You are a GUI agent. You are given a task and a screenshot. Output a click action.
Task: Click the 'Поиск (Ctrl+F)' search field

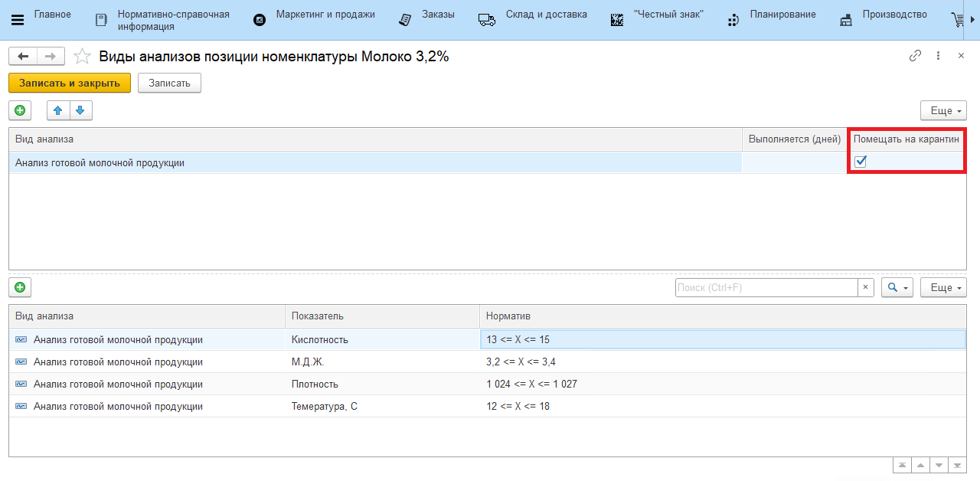[766, 288]
